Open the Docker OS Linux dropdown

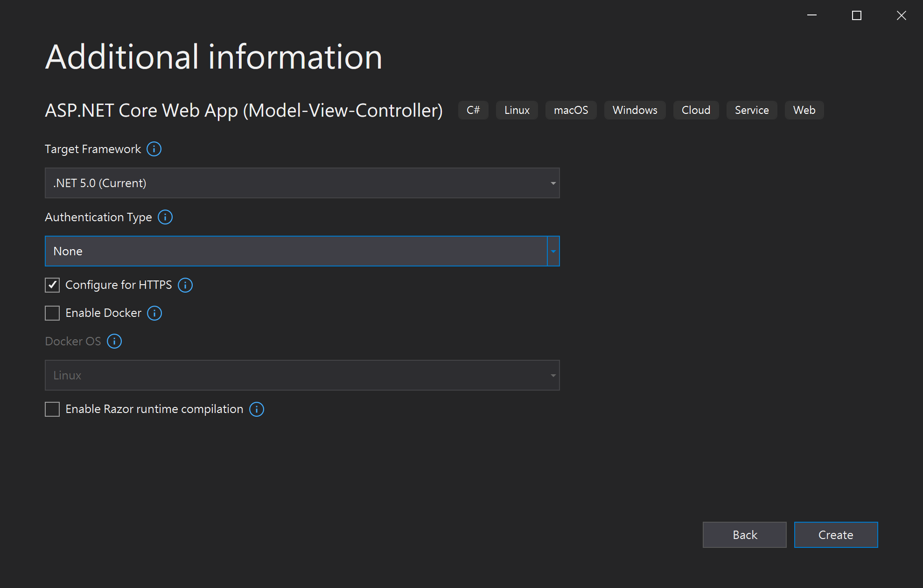click(x=302, y=375)
